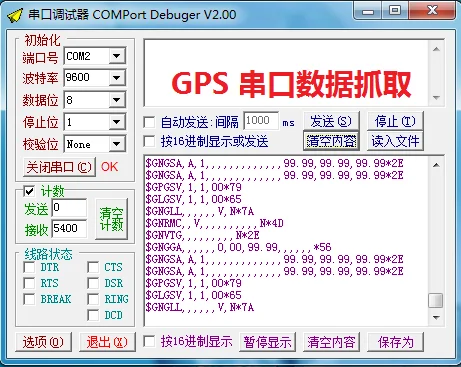Enable the bottom 按16进制显示 checkbox
461x367 pixels.
(x=149, y=341)
